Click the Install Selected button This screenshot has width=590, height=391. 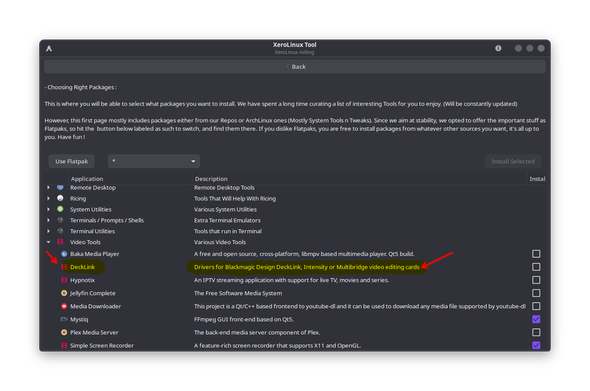coord(513,161)
